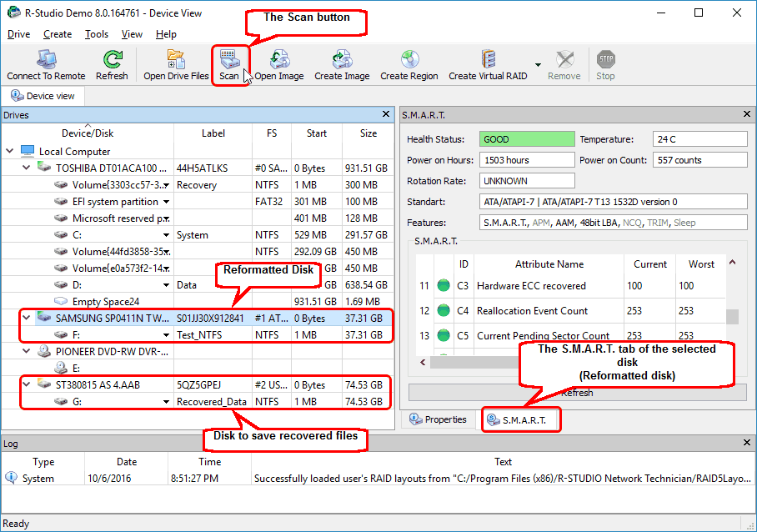Click the Create Image toolbar icon
757x532 pixels.
tap(342, 65)
